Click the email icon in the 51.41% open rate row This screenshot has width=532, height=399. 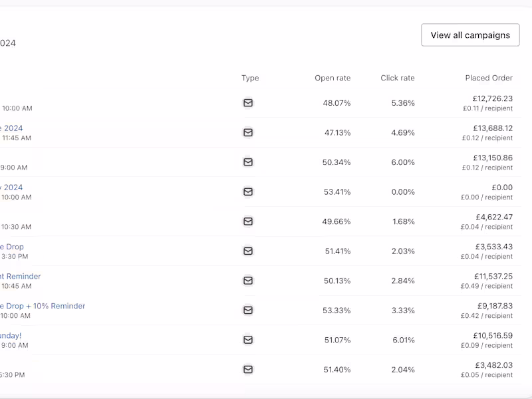(248, 251)
